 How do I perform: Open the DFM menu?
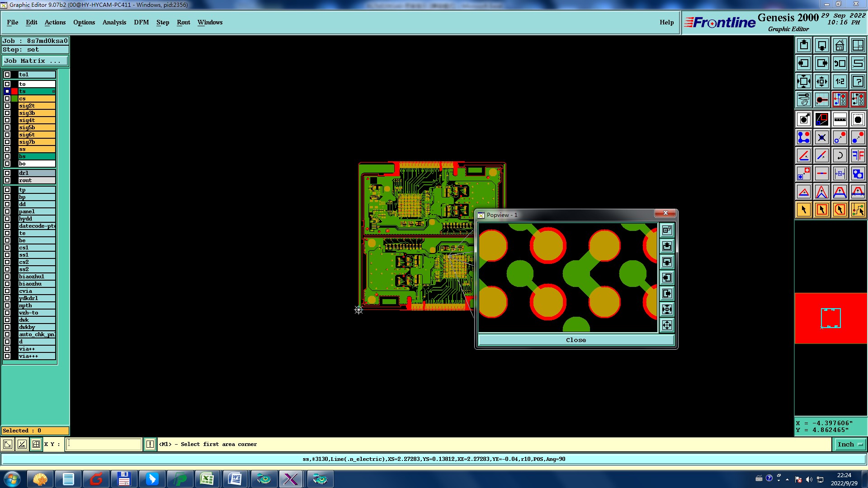141,22
